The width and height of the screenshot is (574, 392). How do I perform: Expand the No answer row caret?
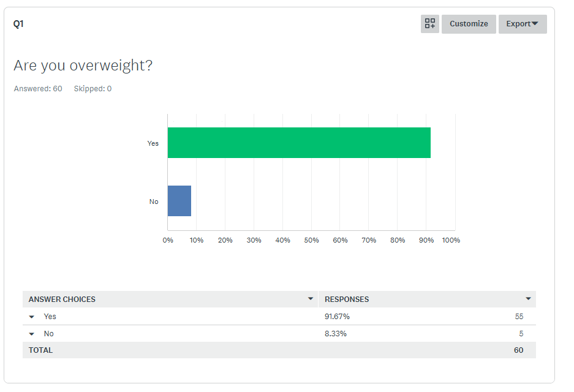coord(32,334)
